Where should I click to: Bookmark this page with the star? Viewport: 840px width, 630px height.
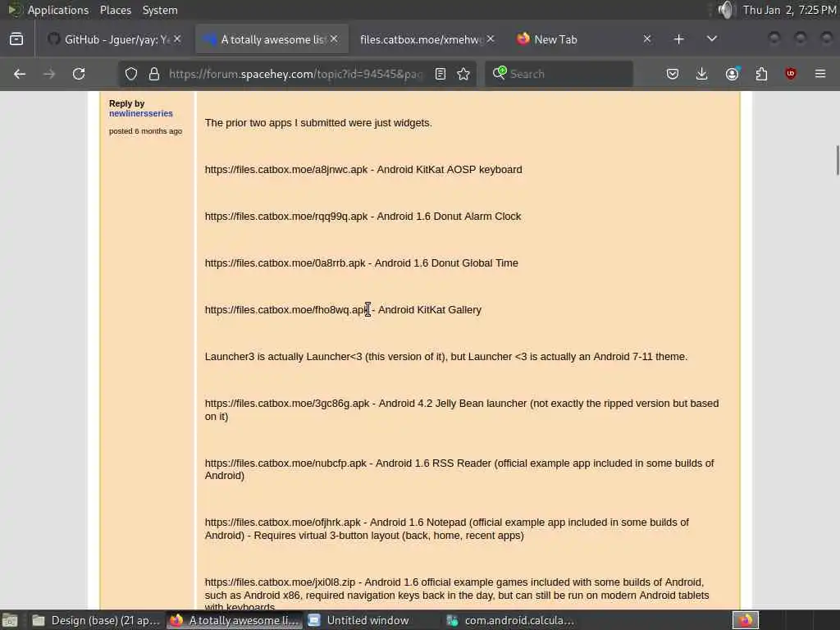[463, 74]
